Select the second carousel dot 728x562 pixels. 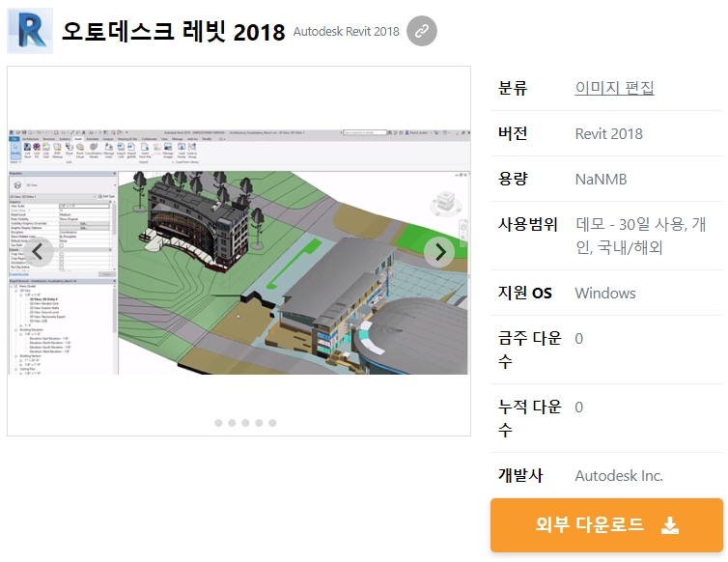point(232,423)
